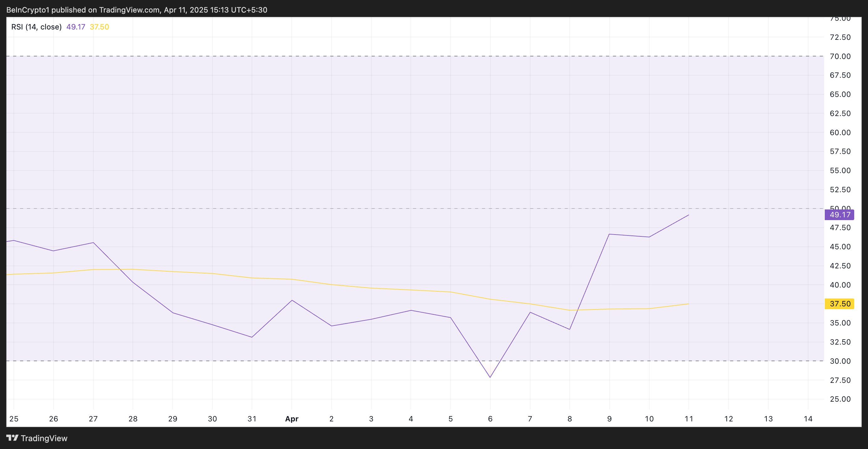Click the 30.00 level on the price axis
The width and height of the screenshot is (868, 449).
tap(840, 361)
